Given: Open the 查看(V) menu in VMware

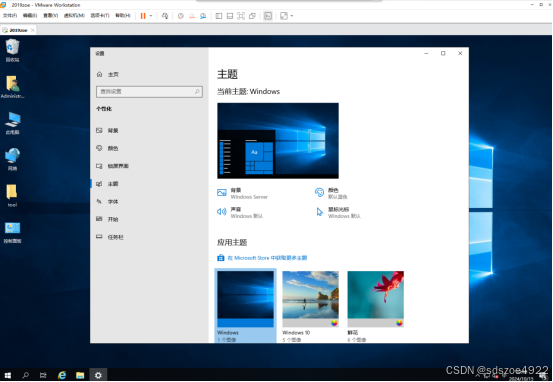Looking at the screenshot, I should click(x=50, y=16).
